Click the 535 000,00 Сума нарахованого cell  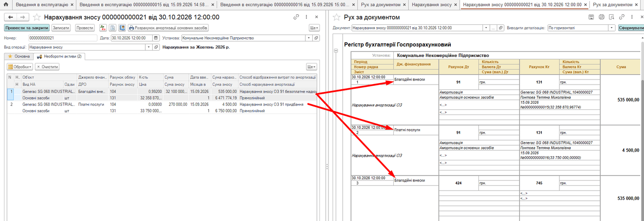point(224,91)
